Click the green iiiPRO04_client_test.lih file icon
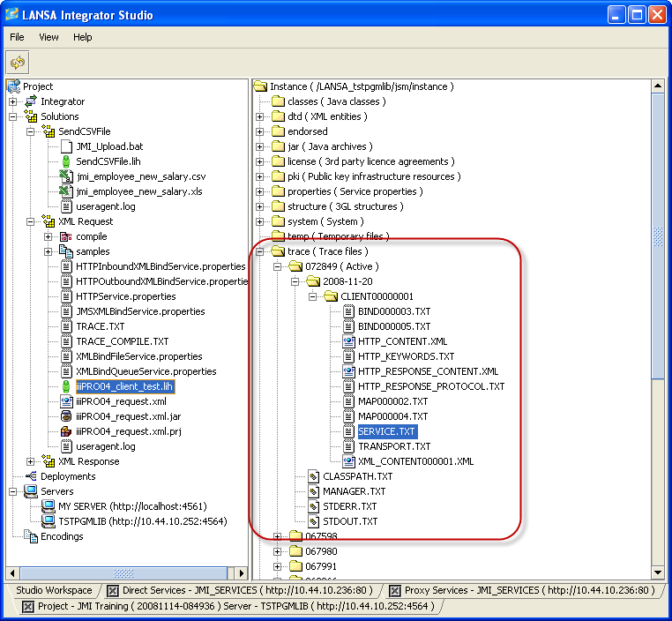672x621 pixels. pos(66,386)
